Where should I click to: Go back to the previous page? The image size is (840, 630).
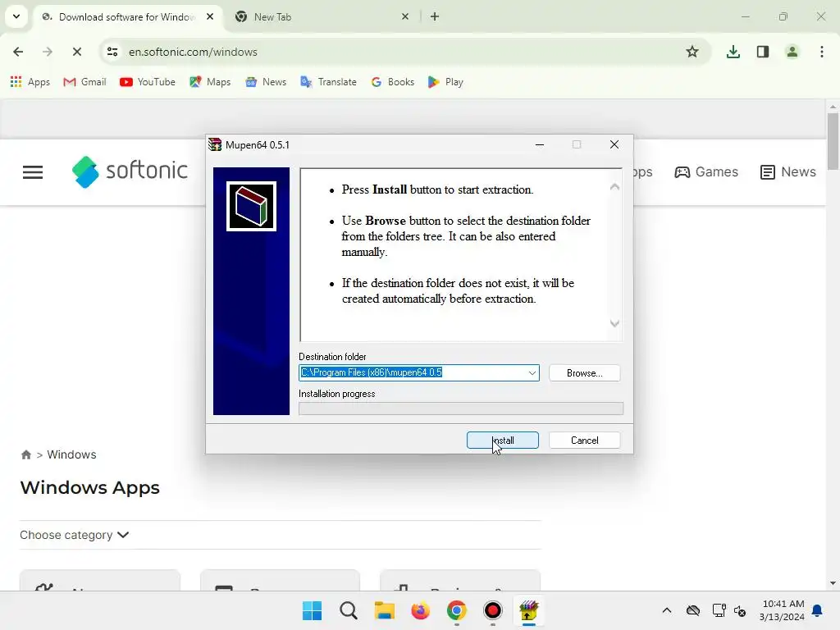[18, 52]
